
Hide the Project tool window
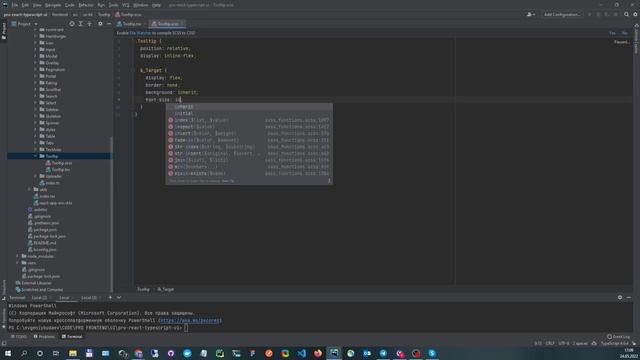(x=109, y=24)
